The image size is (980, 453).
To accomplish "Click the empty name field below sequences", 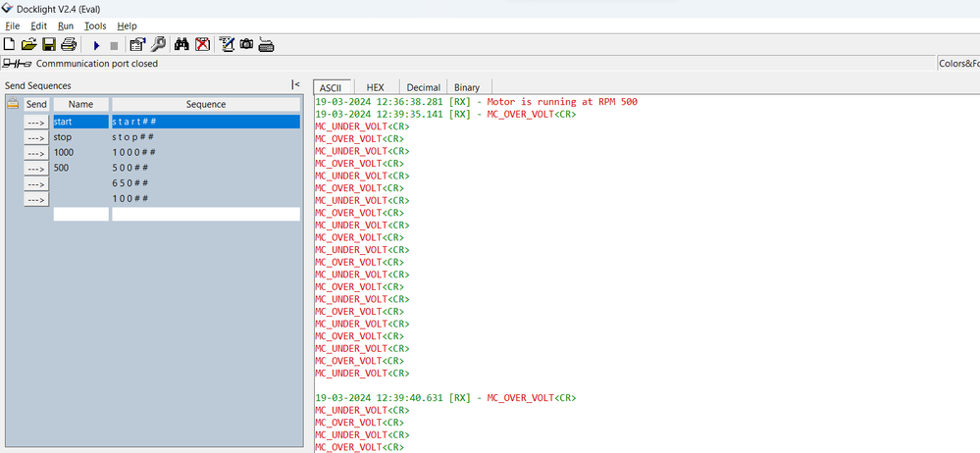I will [x=81, y=215].
